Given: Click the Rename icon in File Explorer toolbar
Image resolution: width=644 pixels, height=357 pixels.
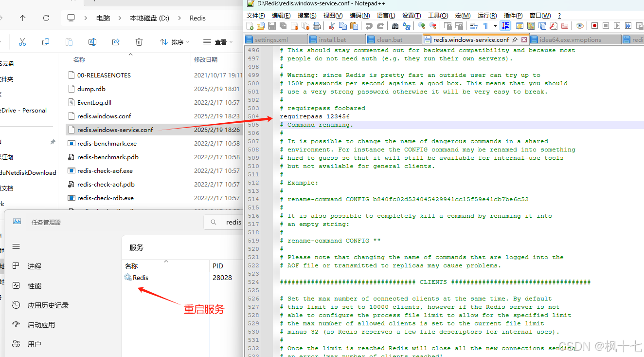Looking at the screenshot, I should tap(92, 42).
